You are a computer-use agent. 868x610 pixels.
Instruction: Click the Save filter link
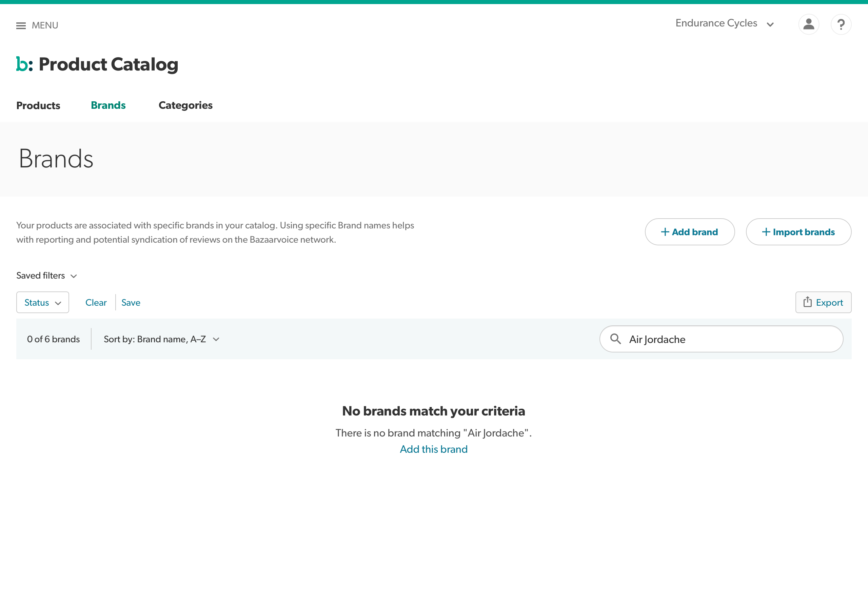(131, 303)
